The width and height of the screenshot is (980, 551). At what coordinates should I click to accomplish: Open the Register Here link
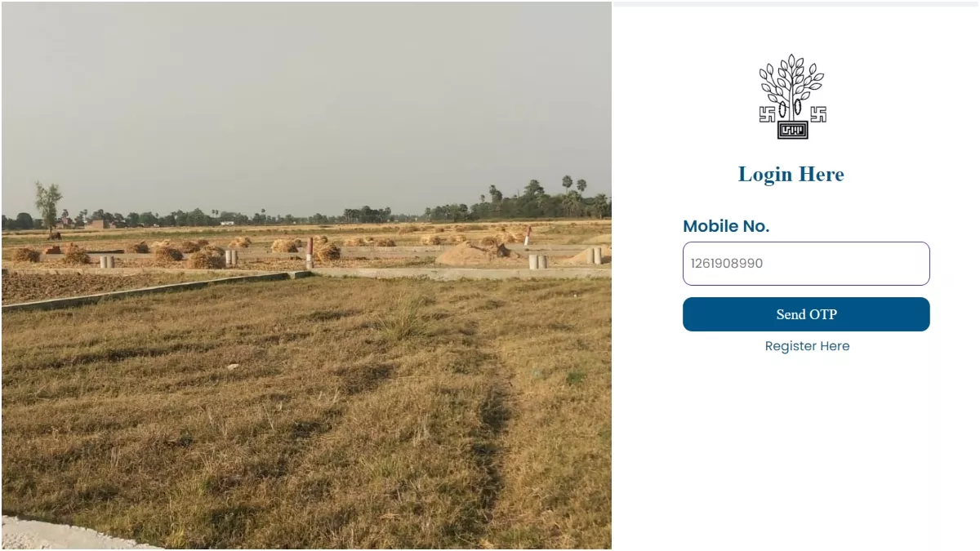[807, 346]
